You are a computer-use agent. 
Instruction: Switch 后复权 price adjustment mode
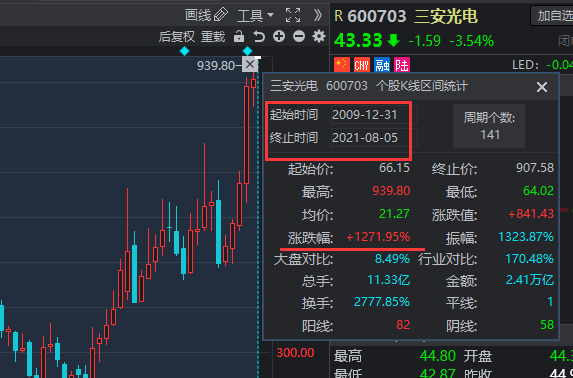[177, 37]
